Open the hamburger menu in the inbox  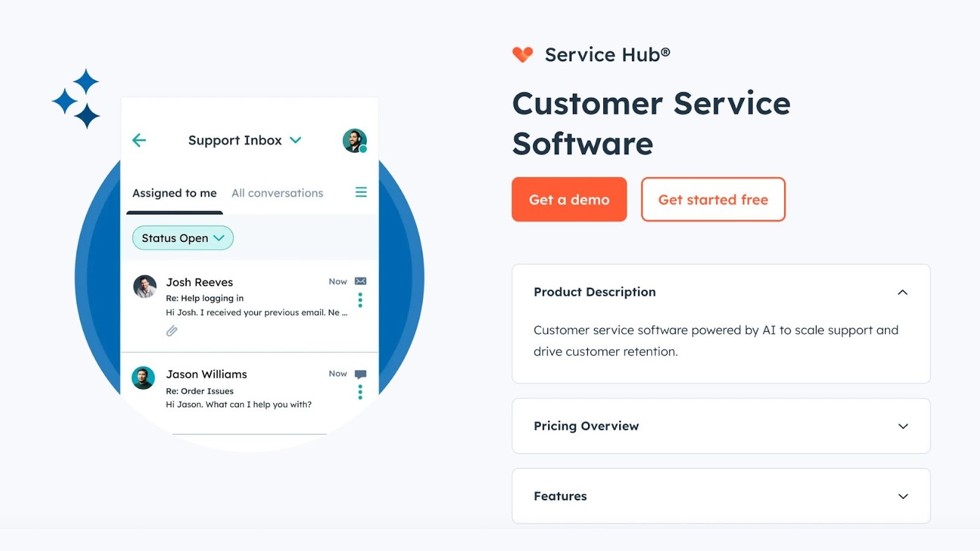pyautogui.click(x=361, y=192)
